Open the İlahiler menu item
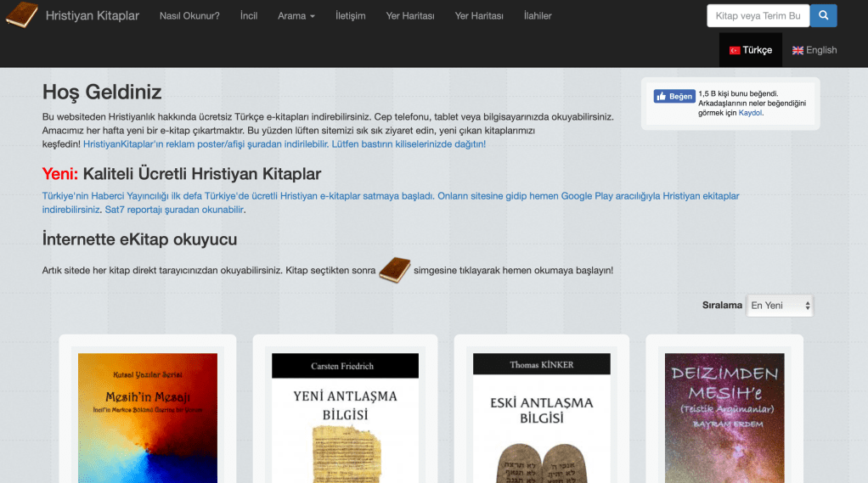Screen dimensions: 868x483 coord(538,16)
